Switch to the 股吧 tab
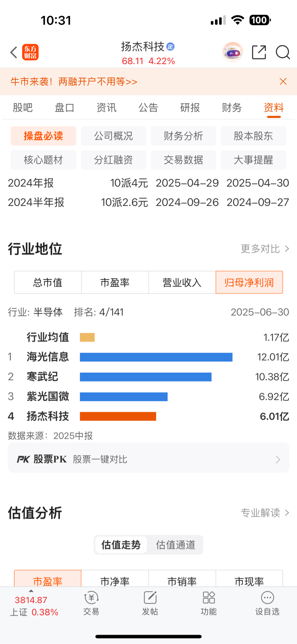 click(x=23, y=108)
